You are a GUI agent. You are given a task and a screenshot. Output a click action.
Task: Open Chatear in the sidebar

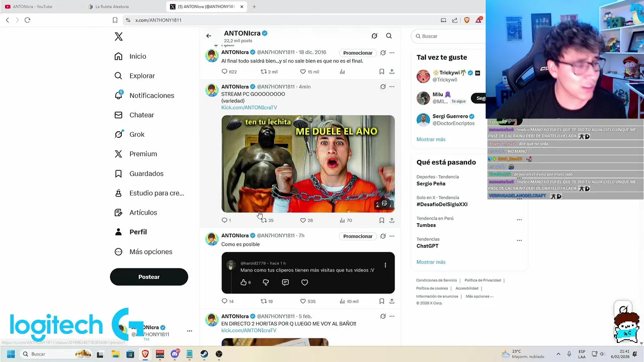pos(134,115)
